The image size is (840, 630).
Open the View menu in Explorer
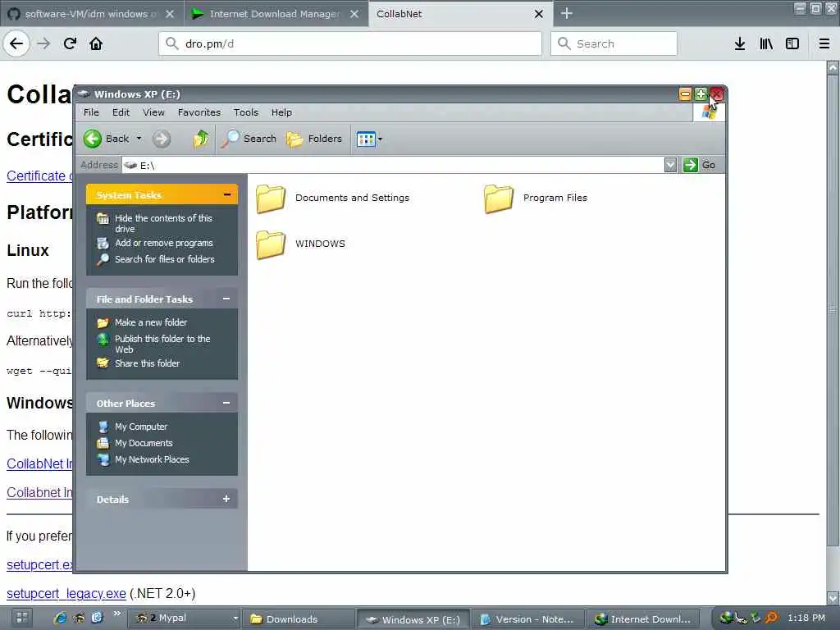[x=153, y=112]
